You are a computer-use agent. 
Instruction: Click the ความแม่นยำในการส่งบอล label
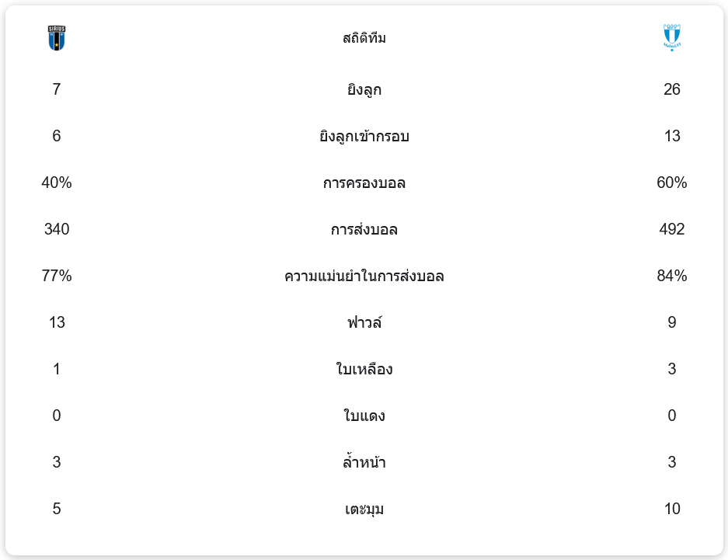[x=364, y=277]
